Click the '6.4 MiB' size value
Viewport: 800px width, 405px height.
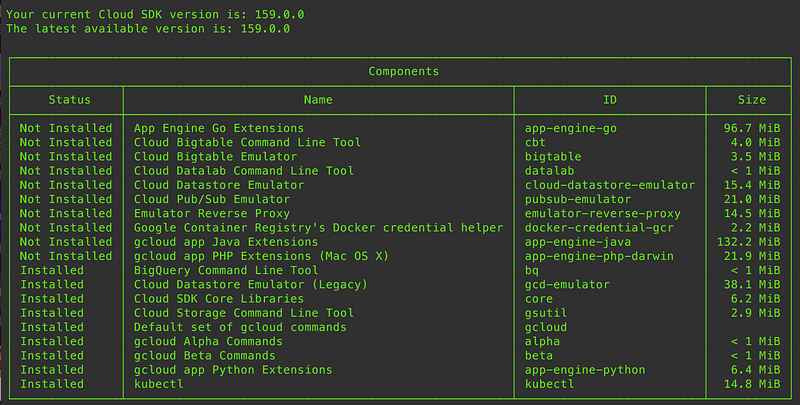[x=756, y=370]
